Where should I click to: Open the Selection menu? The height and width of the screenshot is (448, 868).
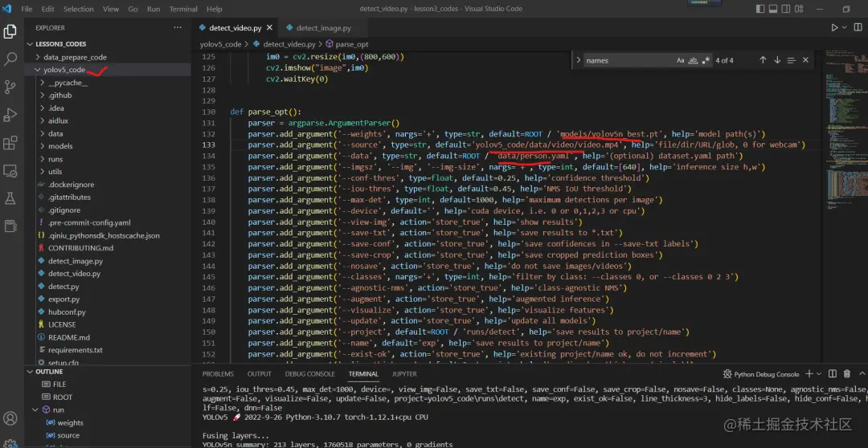77,9
